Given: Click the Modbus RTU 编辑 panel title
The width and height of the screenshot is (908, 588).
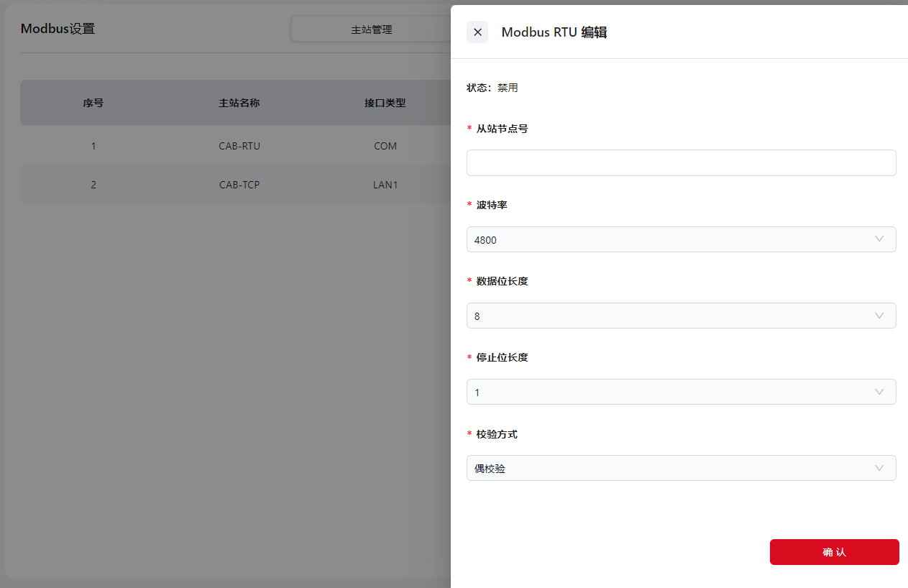Looking at the screenshot, I should [x=554, y=32].
